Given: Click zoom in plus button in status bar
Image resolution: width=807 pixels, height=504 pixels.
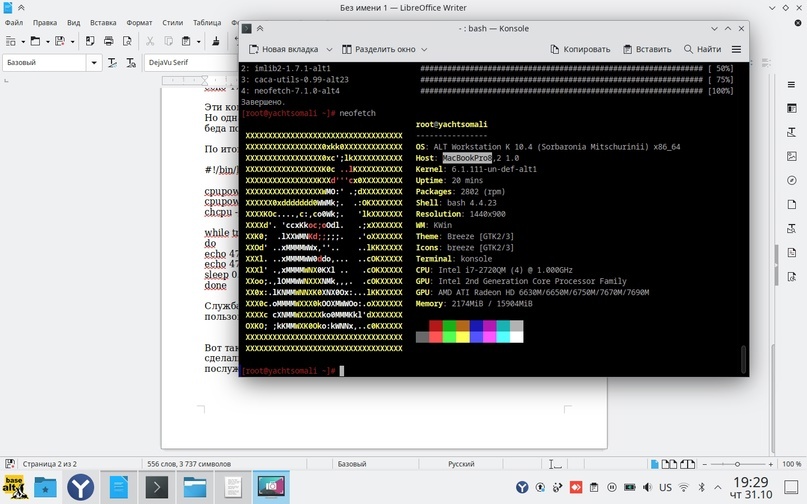Looking at the screenshot, I should pos(770,464).
